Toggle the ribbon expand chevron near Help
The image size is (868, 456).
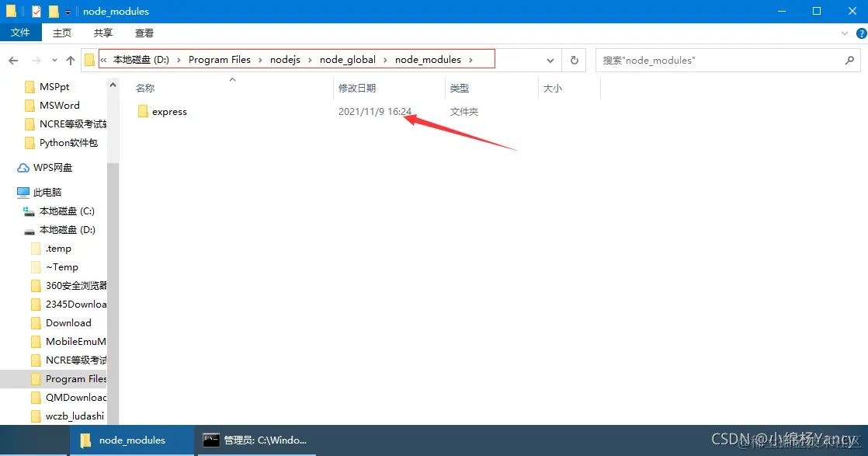coord(846,33)
